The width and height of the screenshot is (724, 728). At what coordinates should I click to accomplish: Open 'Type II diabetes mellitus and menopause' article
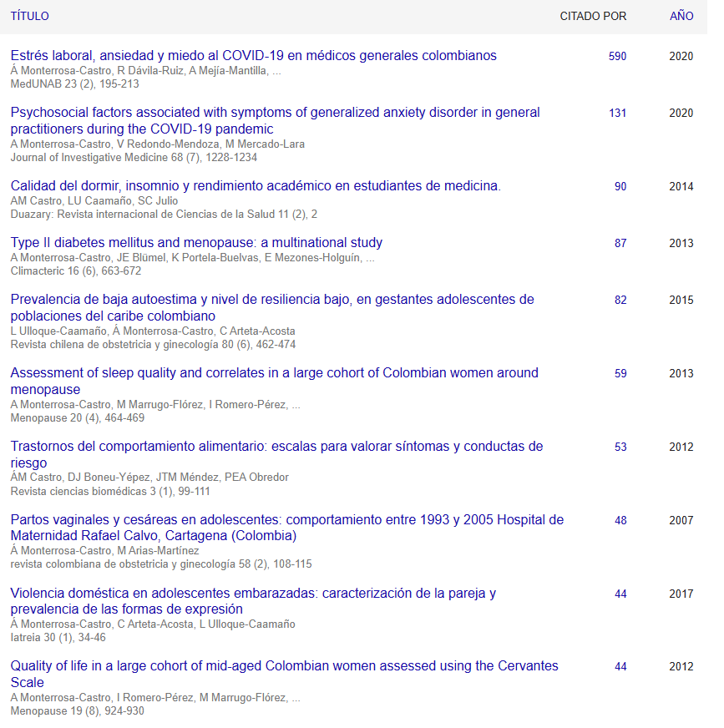point(196,243)
